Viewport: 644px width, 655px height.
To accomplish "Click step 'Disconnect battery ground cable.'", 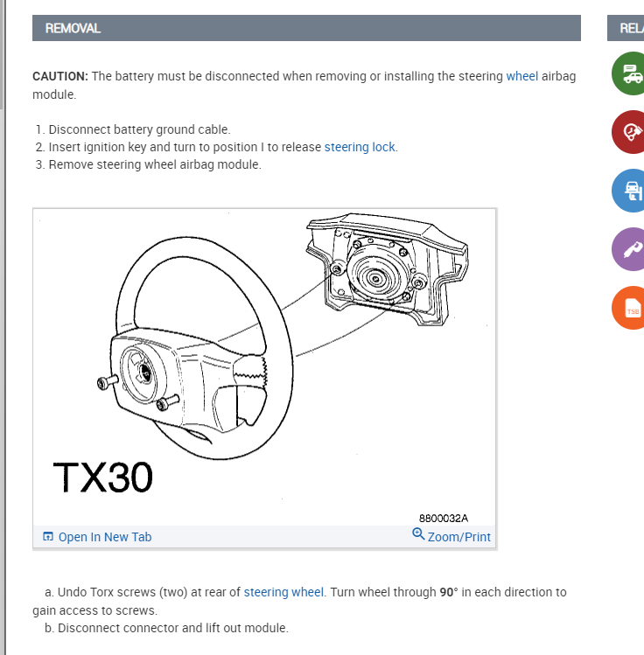I will click(x=139, y=129).
